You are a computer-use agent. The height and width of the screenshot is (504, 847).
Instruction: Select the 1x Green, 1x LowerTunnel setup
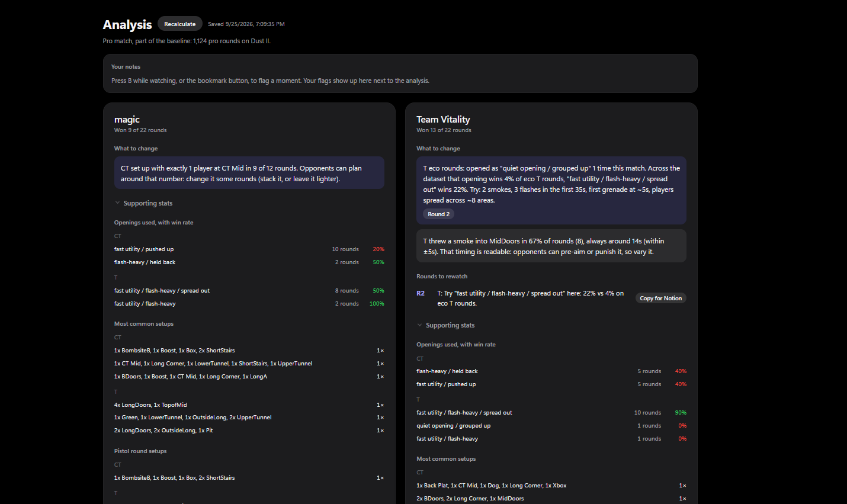point(249,418)
